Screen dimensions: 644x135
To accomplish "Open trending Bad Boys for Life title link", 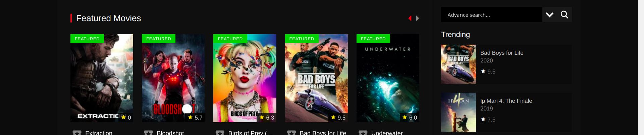I will pyautogui.click(x=502, y=53).
